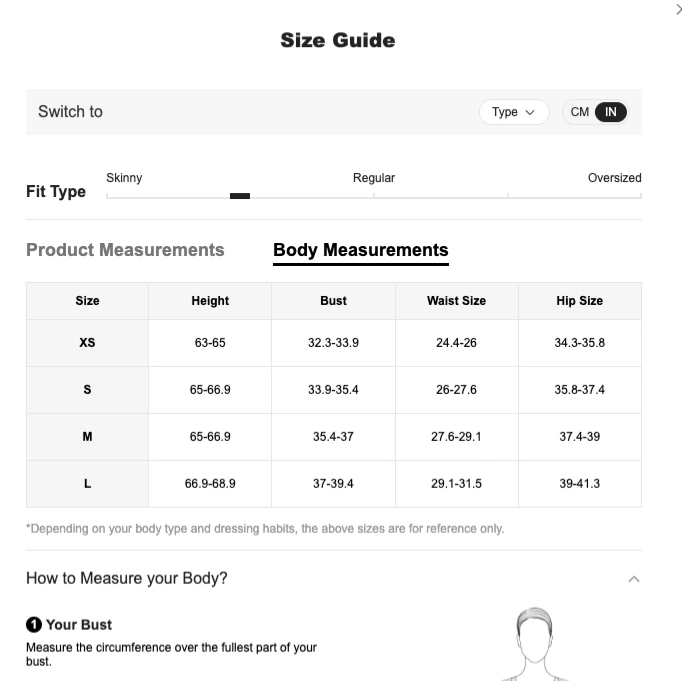Click the M size cell
This screenshot has height=681, width=682.
[x=87, y=437]
